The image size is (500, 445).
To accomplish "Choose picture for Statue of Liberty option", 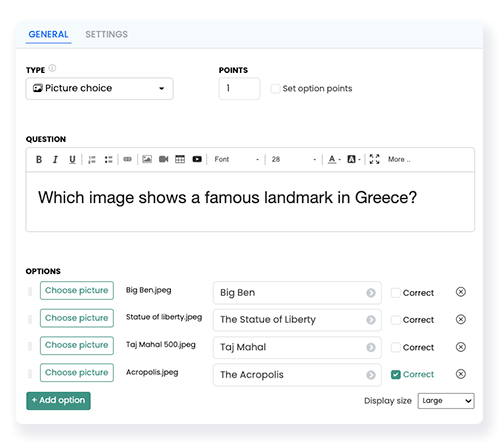I will (77, 318).
